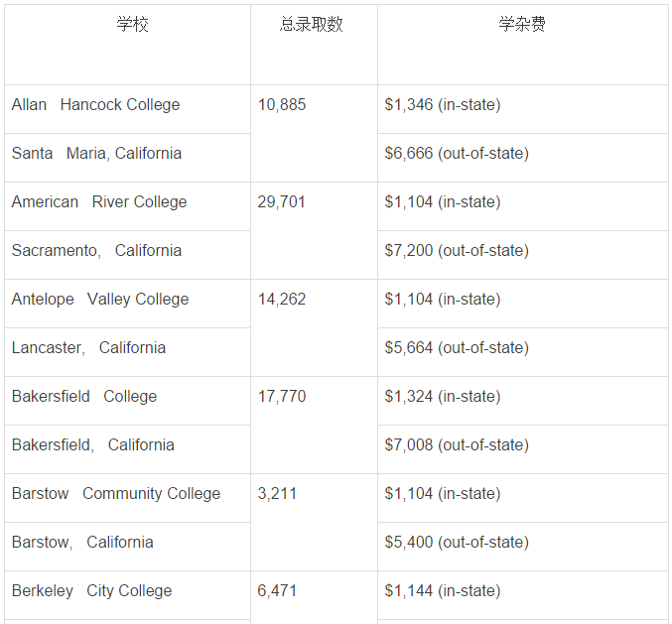Select the Berkeley City College cell
The image size is (672, 624).
pos(128,595)
